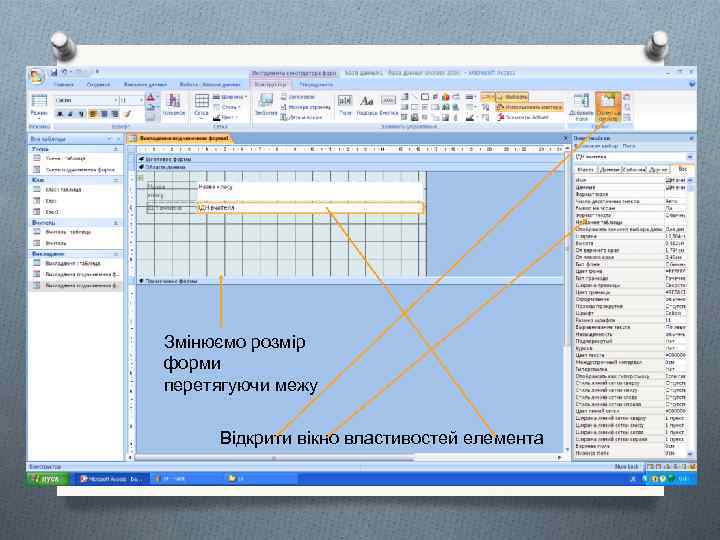720x540 pixels.
Task: Open the Создание ribbon tab
Action: click(98, 85)
